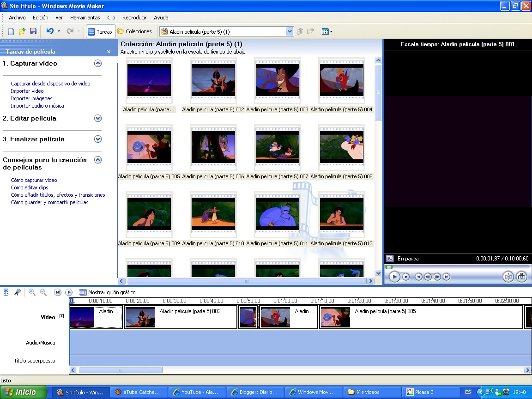Viewport: 532px width, 399px height.
Task: Click the Split Clip icon
Action: [508, 277]
